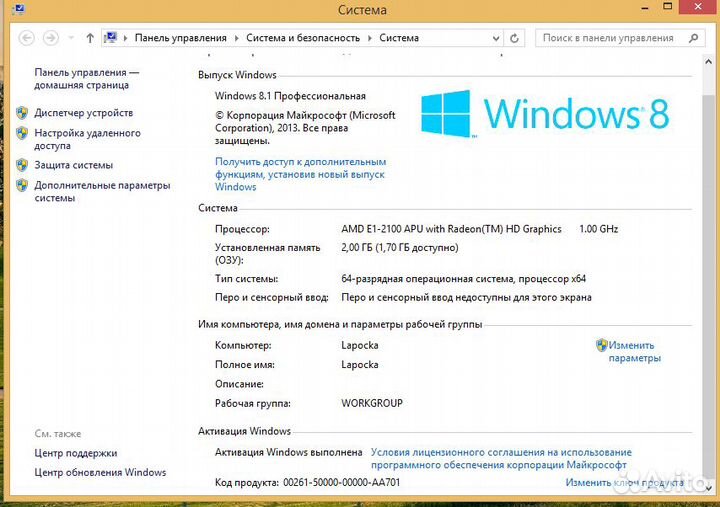The image size is (720, 507).
Task: Refresh the System page
Action: (x=514, y=38)
